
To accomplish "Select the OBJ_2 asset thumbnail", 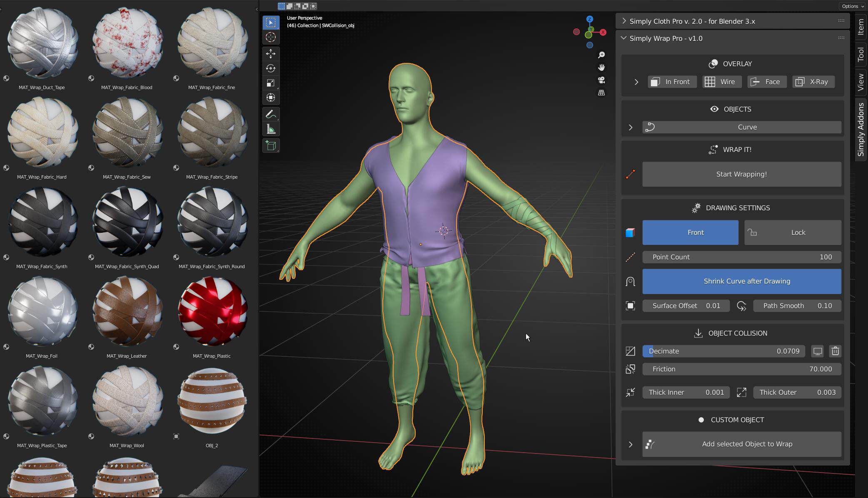I will (212, 401).
